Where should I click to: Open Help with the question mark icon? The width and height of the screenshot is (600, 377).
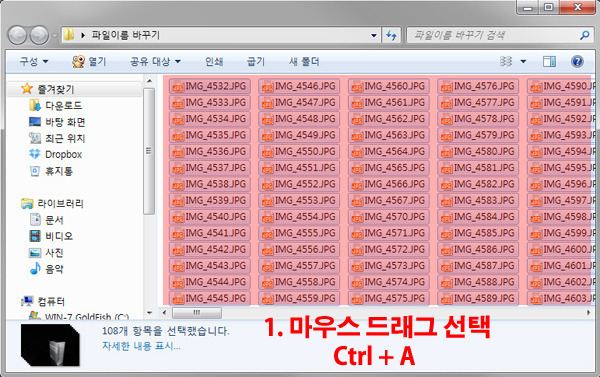coord(577,61)
